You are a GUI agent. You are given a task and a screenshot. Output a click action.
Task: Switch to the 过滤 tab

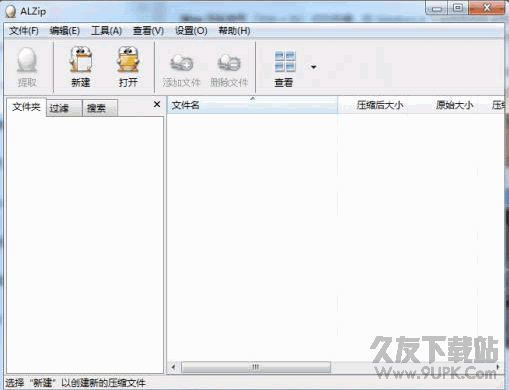pos(64,108)
